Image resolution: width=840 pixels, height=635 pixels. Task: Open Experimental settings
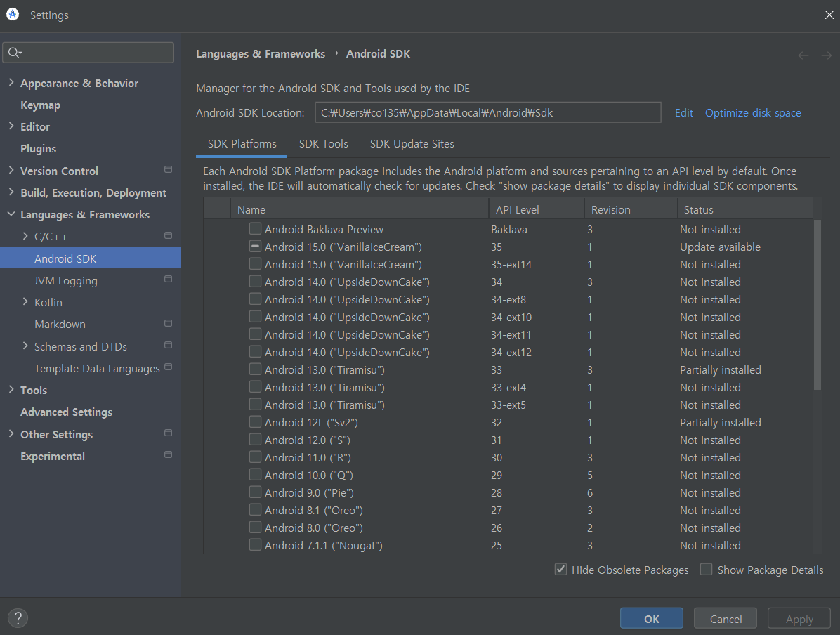coord(53,456)
